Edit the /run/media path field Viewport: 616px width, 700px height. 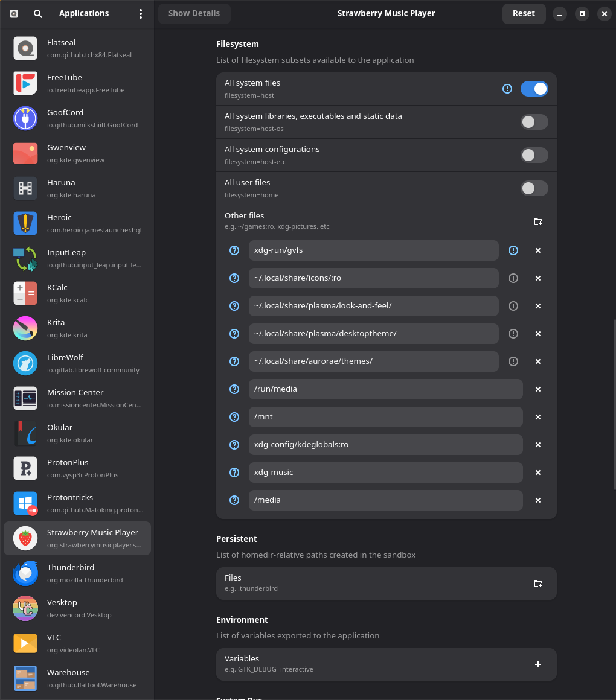(x=386, y=389)
